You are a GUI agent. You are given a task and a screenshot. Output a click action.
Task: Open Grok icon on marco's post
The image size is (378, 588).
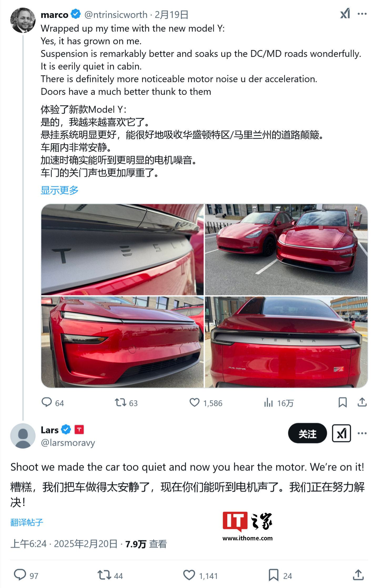(345, 14)
